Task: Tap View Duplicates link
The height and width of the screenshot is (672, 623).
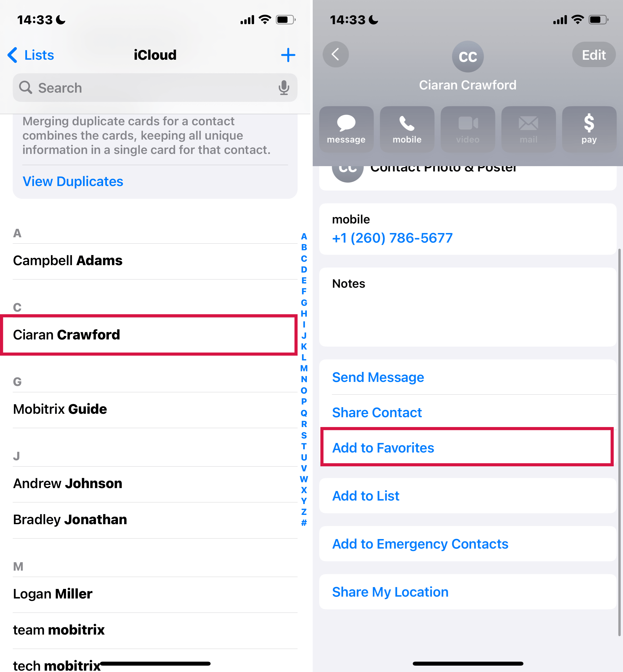Action: [73, 181]
